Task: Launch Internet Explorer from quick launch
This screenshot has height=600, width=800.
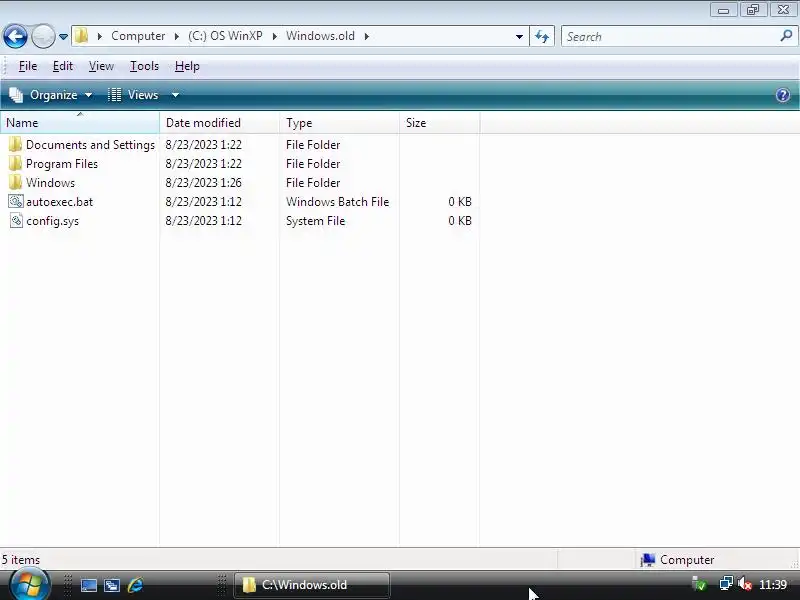Action: point(135,585)
